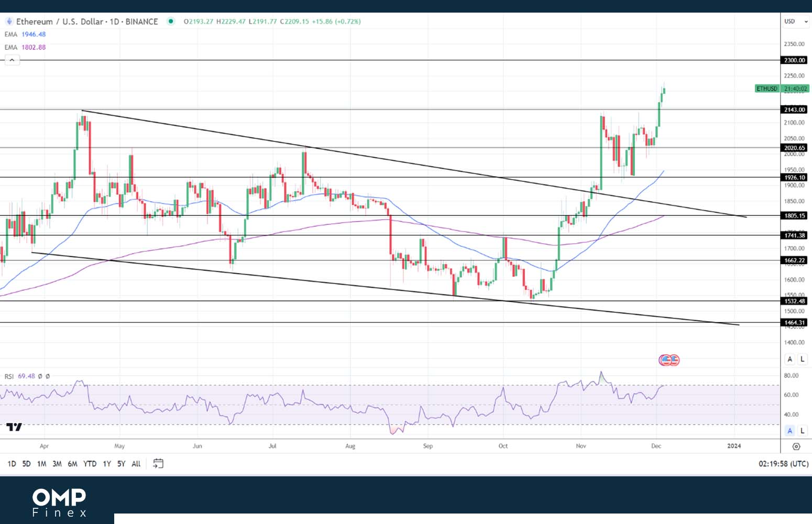Click the Sep label on time axis
The width and height of the screenshot is (812, 524).
(x=427, y=446)
